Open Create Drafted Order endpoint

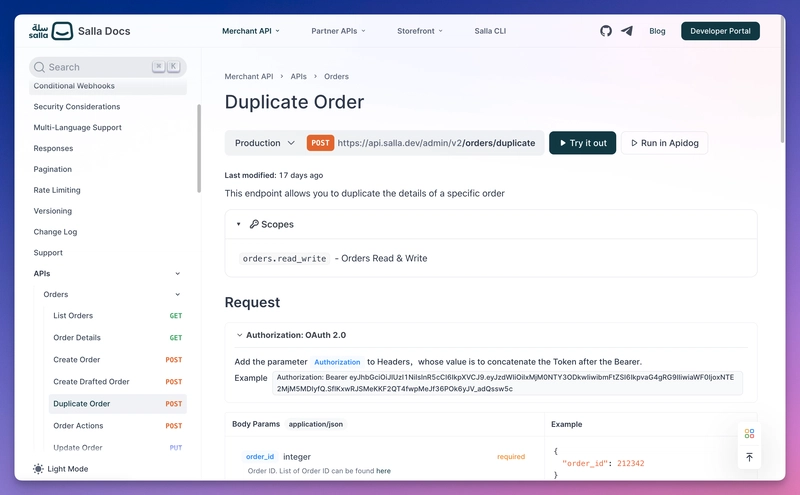coord(117,382)
